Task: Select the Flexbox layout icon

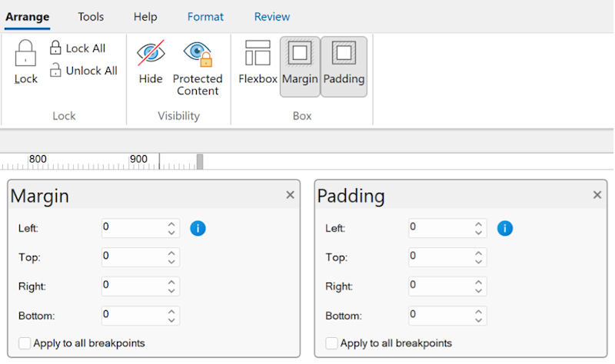Action: pyautogui.click(x=258, y=55)
